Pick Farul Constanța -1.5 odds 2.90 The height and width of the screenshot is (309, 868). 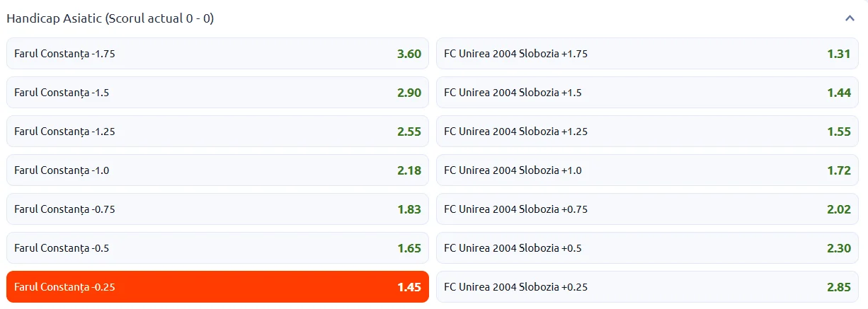(217, 92)
